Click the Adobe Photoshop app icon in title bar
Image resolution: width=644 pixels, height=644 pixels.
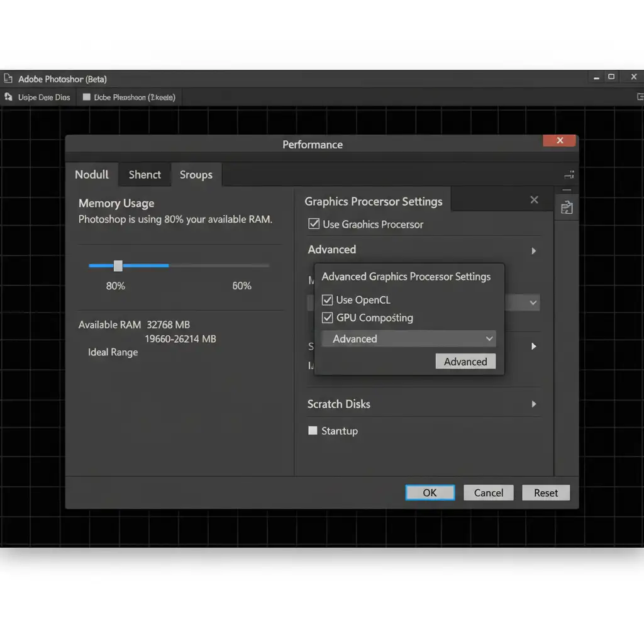8,79
